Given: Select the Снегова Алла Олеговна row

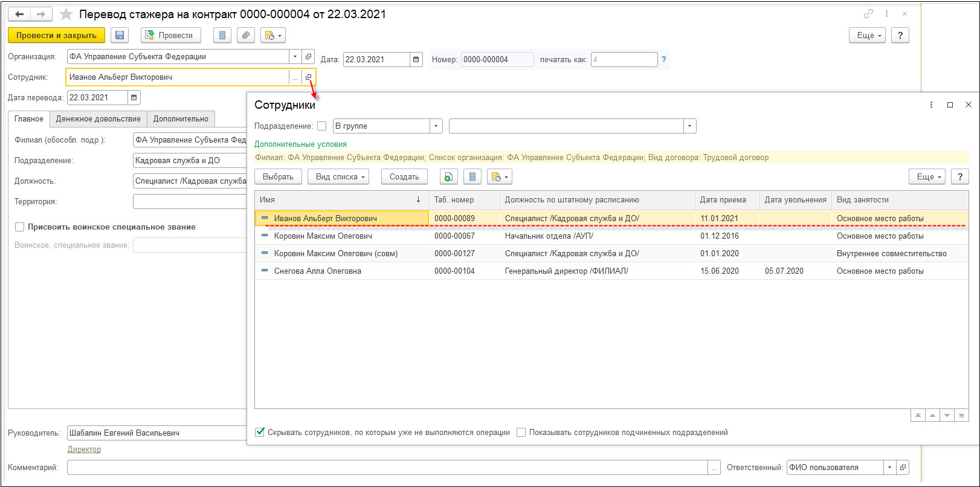Looking at the screenshot, I should pos(611,271).
